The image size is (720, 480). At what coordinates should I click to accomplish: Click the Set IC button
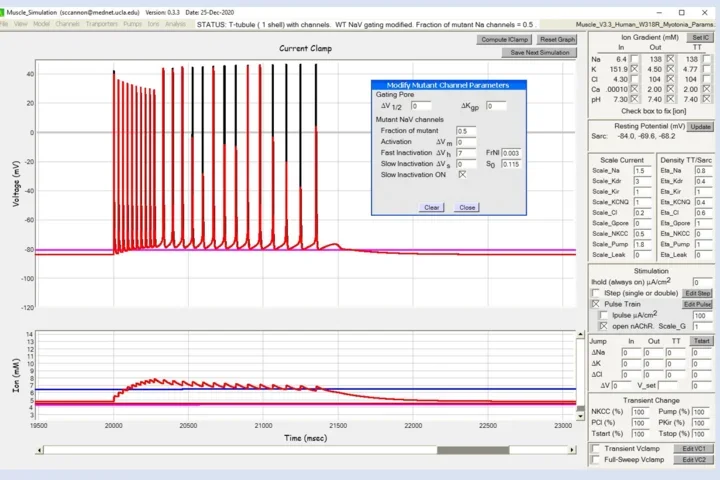click(700, 37)
